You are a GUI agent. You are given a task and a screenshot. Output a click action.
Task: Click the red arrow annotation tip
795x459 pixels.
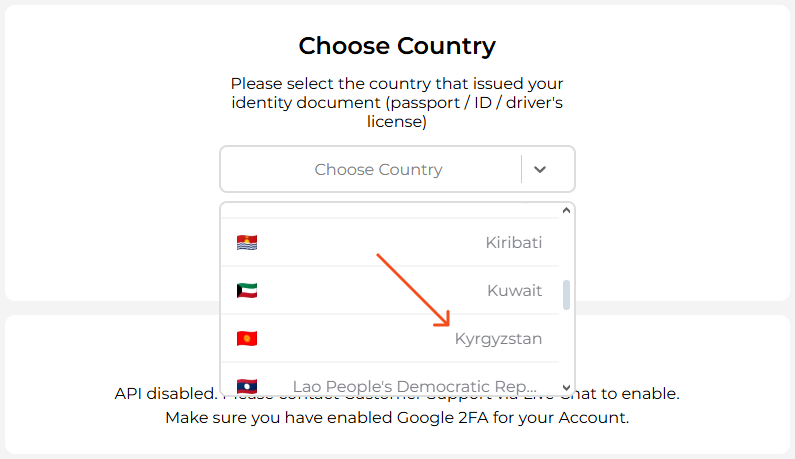(448, 325)
